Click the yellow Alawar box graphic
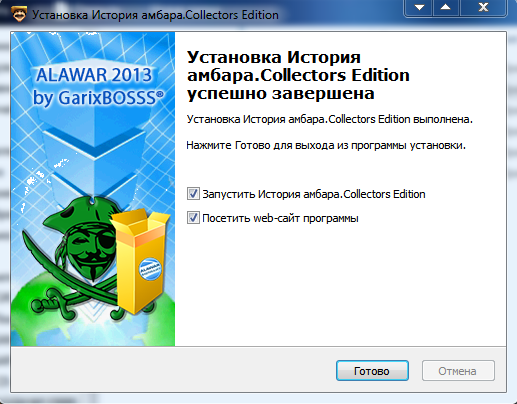 tap(140, 262)
